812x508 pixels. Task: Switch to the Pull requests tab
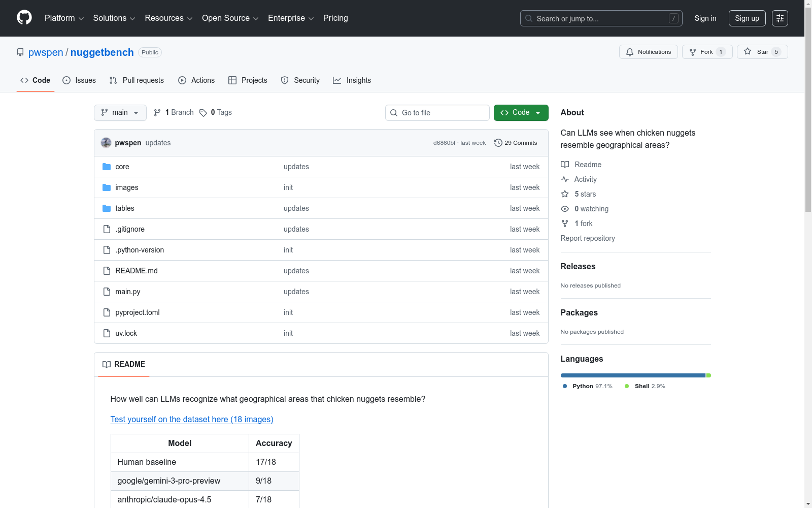click(137, 80)
